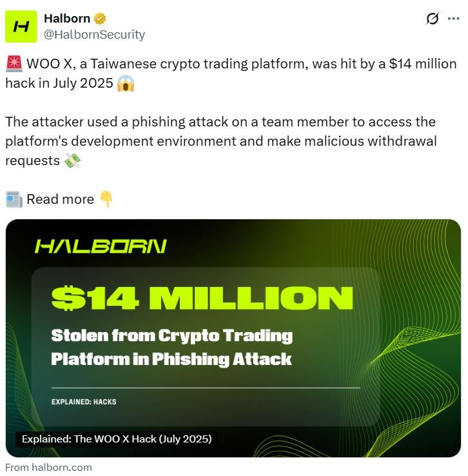The height and width of the screenshot is (476, 468).
Task: Open the @HalbornSecurity handle
Action: point(94,35)
